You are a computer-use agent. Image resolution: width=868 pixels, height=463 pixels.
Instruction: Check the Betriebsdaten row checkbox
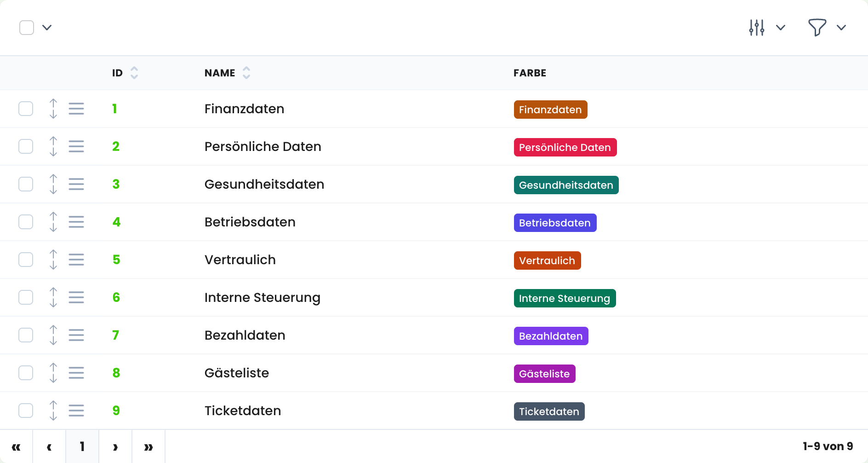26,222
